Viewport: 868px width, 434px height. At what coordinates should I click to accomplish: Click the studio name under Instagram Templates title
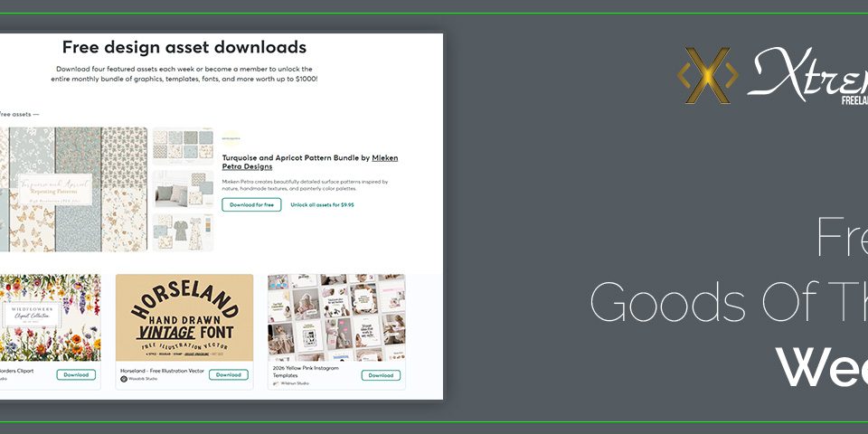[295, 383]
